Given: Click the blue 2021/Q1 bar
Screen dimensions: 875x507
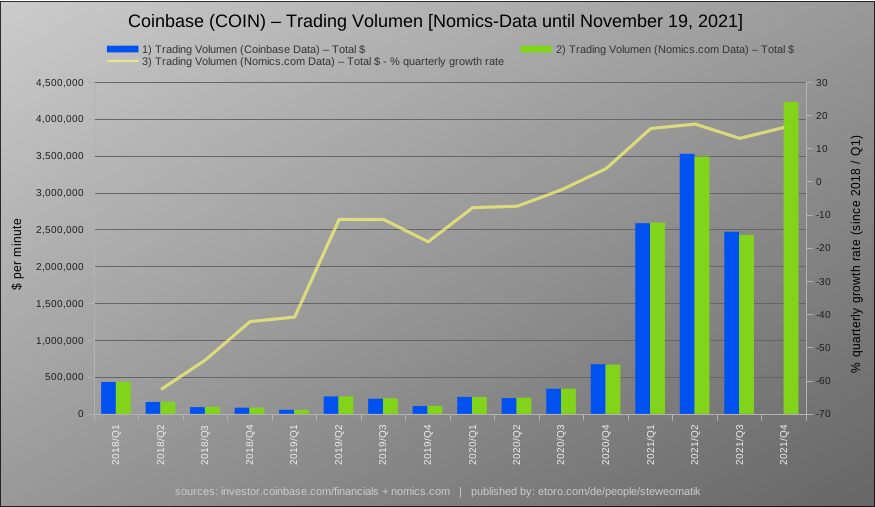Looking at the screenshot, I should tap(642, 318).
